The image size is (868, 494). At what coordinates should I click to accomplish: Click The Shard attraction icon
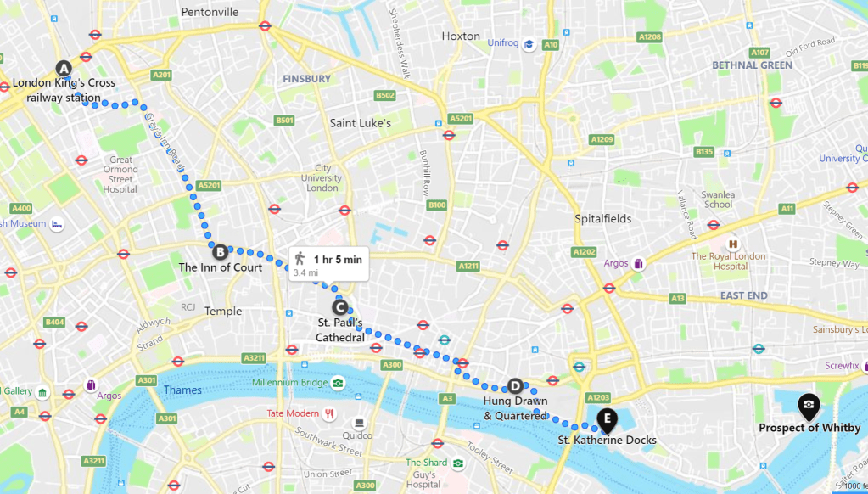[458, 463]
